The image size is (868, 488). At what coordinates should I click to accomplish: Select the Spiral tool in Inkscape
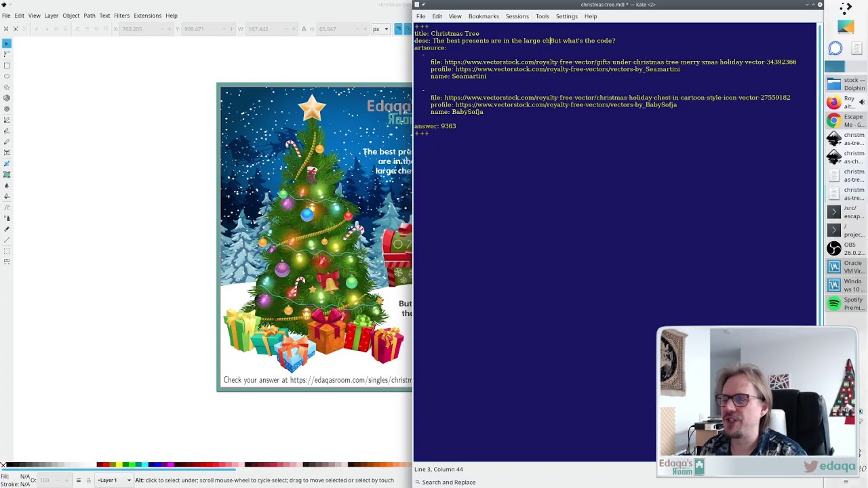[7, 108]
